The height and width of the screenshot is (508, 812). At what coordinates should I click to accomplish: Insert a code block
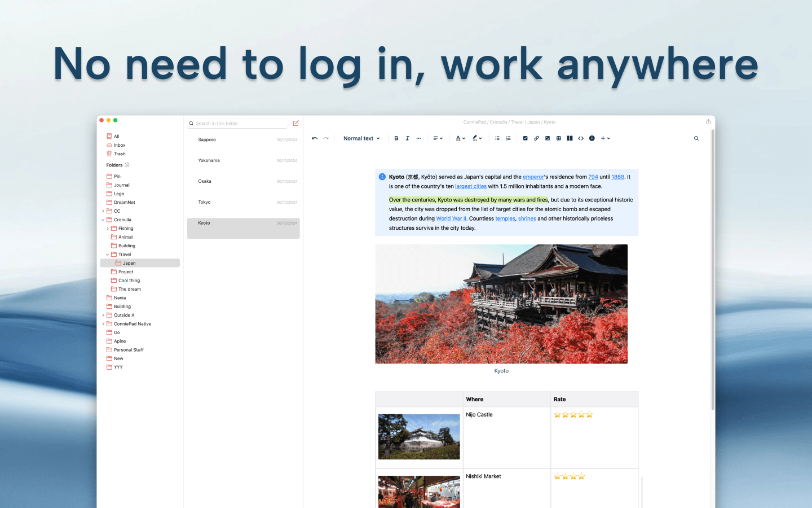point(581,138)
